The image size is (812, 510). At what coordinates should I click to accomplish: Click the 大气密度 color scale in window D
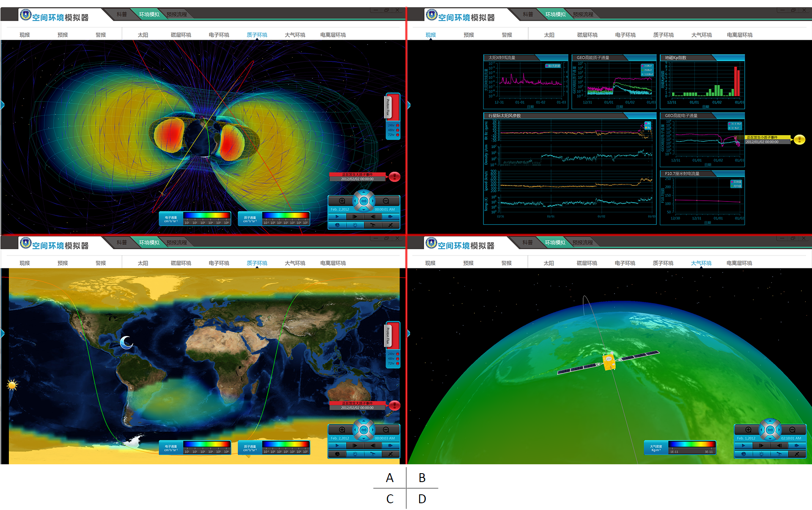click(x=680, y=447)
